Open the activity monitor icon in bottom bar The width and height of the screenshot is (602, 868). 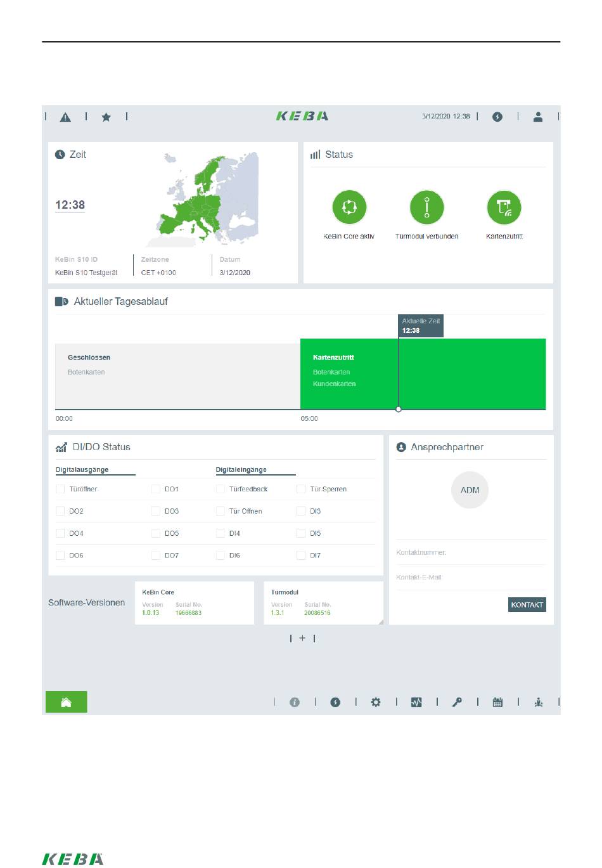[x=416, y=702]
